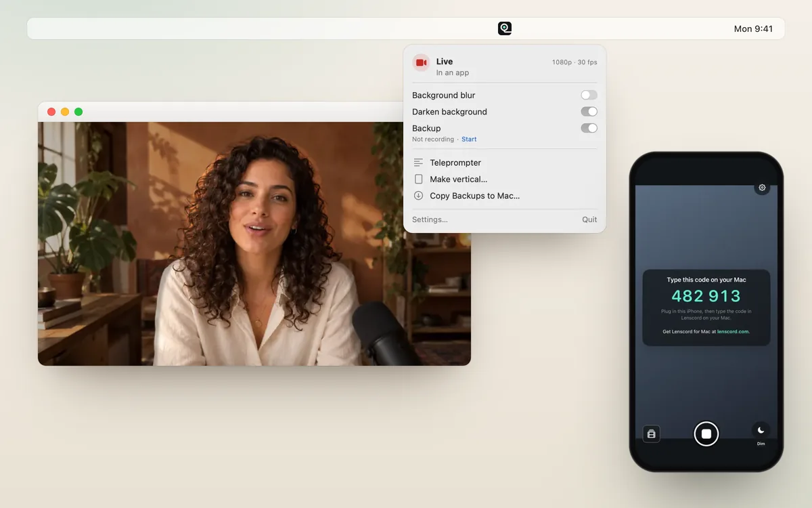Viewport: 812px width, 508px height.
Task: Minimize the camera preview window
Action: pos(65,112)
